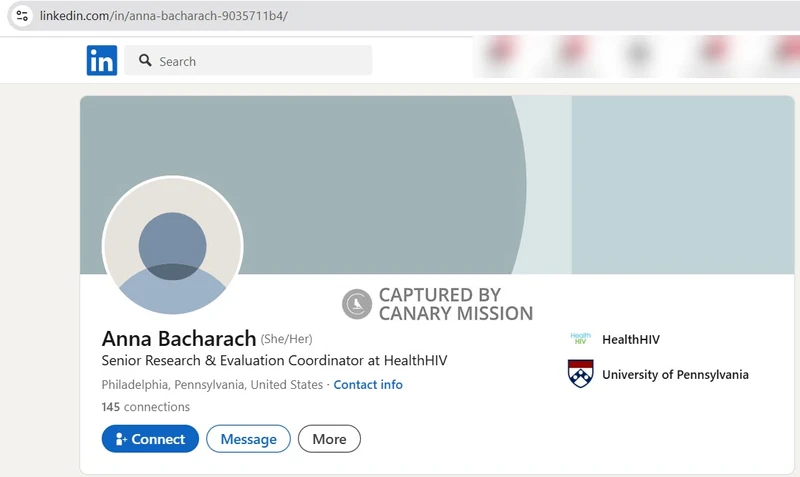Open the Contact info link
800x477 pixels.
click(x=368, y=385)
